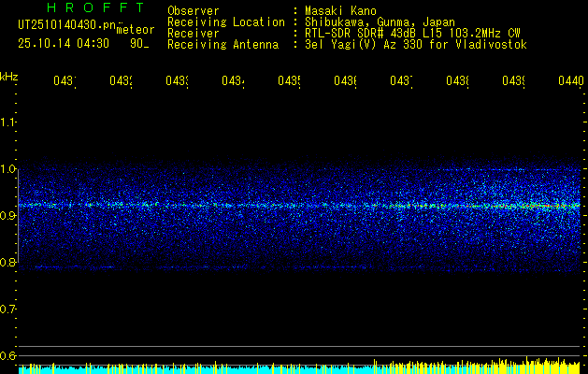This screenshot has width=588, height=374.
Task: Select the file name UT2510140430.pn
Action: pyautogui.click(x=67, y=25)
